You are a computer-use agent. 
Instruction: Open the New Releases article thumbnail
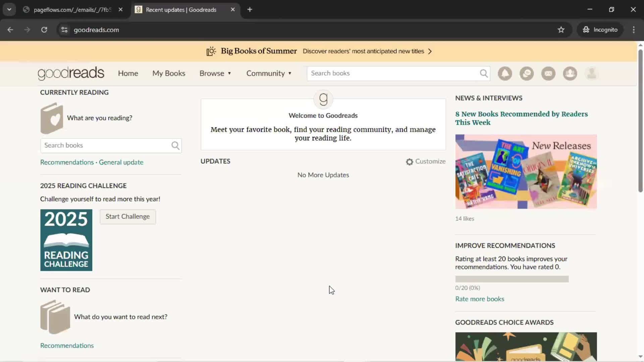(x=526, y=172)
